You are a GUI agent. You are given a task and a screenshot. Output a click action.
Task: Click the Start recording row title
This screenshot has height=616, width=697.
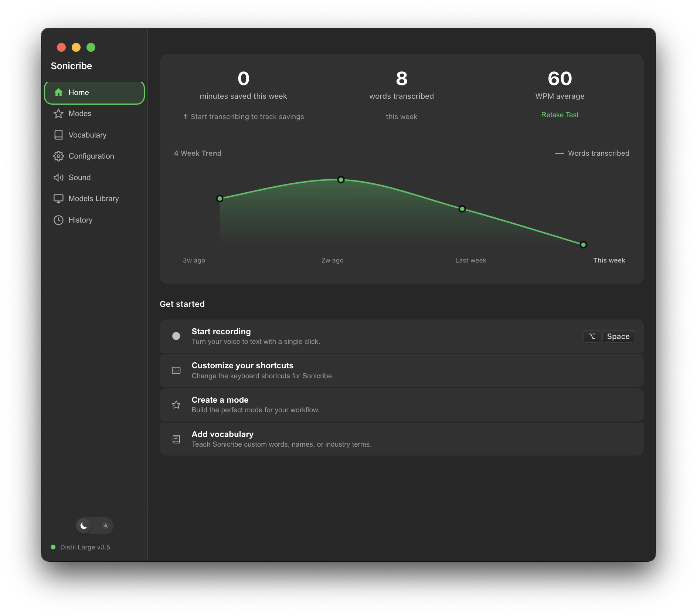(221, 331)
